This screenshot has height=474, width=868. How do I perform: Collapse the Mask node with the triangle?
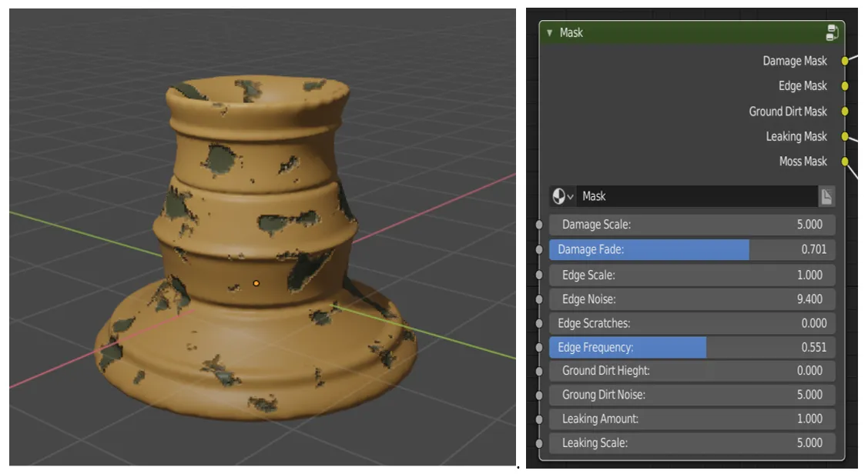549,33
